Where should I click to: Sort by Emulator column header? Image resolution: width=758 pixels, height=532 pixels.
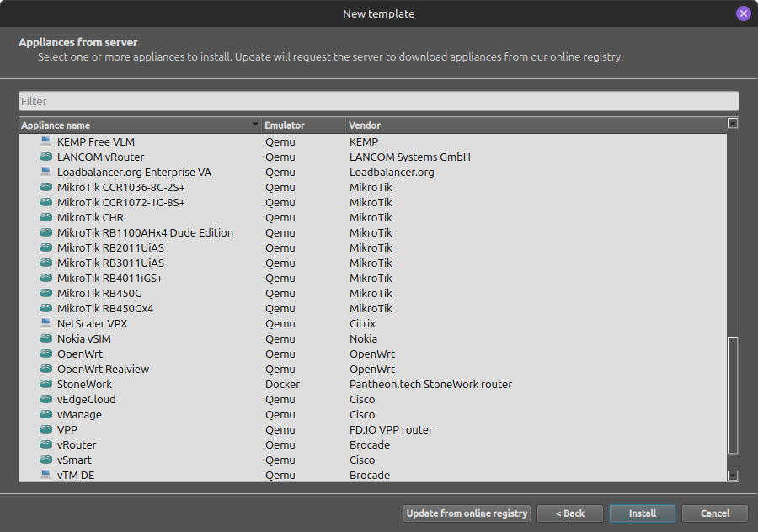click(x=303, y=125)
